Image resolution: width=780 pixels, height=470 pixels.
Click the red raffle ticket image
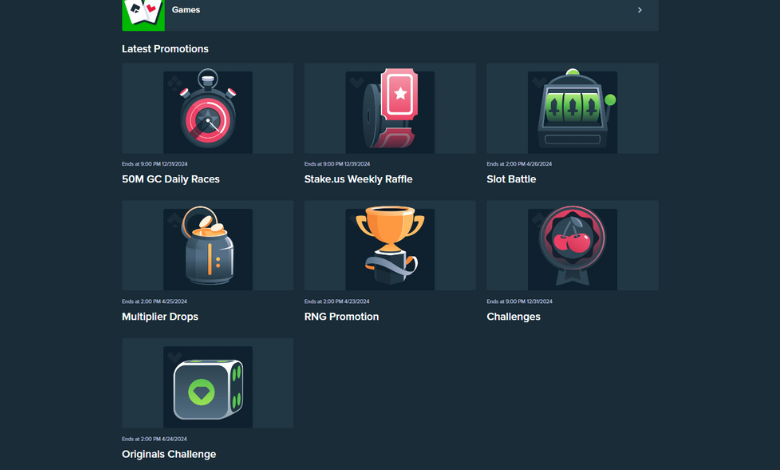pos(390,111)
